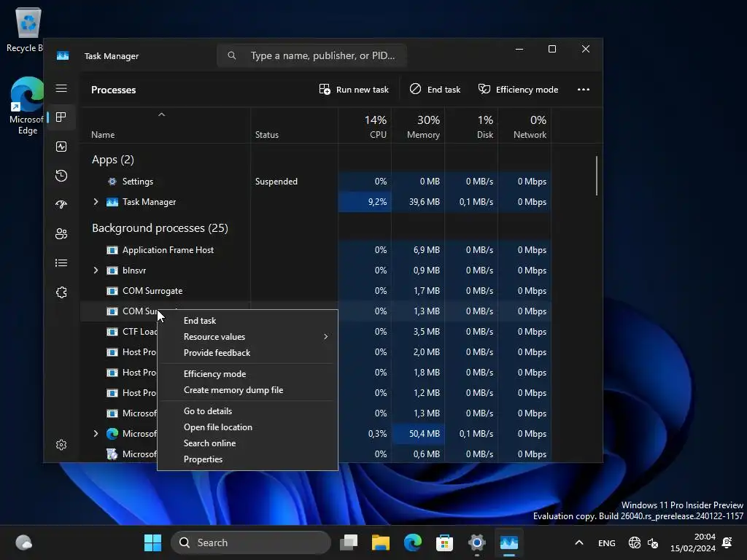Select Create memory dump file
The width and height of the screenshot is (747, 560).
(247, 390)
